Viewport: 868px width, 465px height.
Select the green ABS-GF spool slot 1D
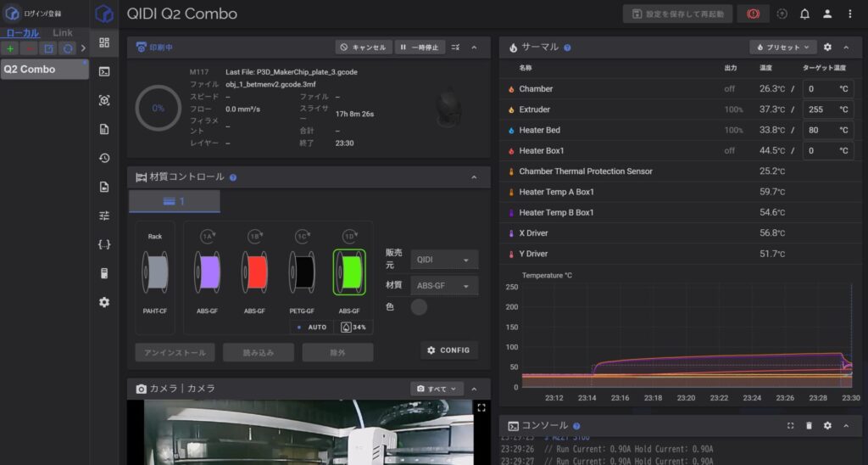coord(348,273)
